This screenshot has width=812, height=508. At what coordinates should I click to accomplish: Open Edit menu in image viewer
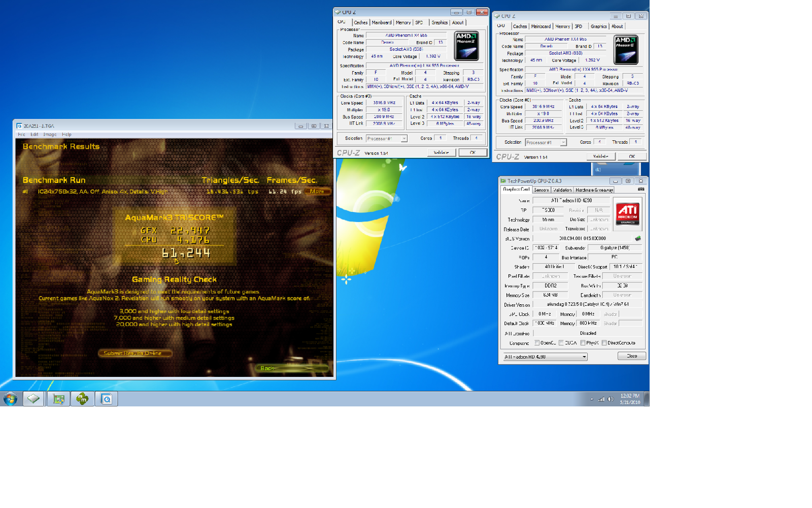tap(34, 135)
